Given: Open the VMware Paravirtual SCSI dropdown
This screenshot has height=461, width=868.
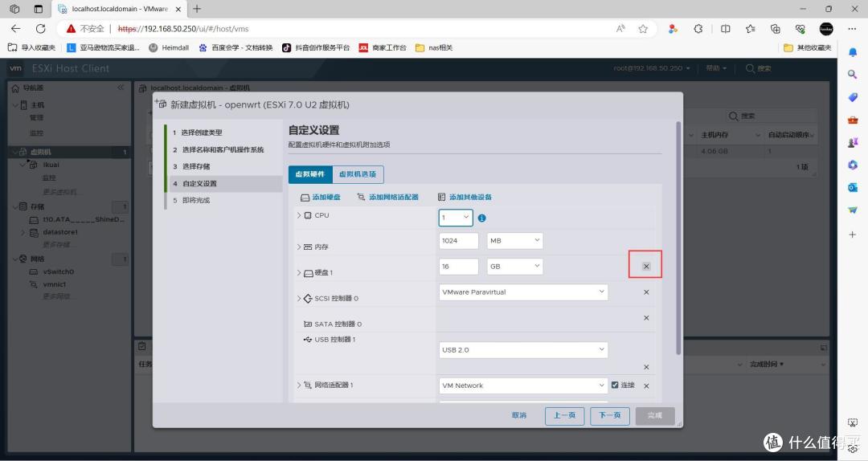Looking at the screenshot, I should point(523,292).
